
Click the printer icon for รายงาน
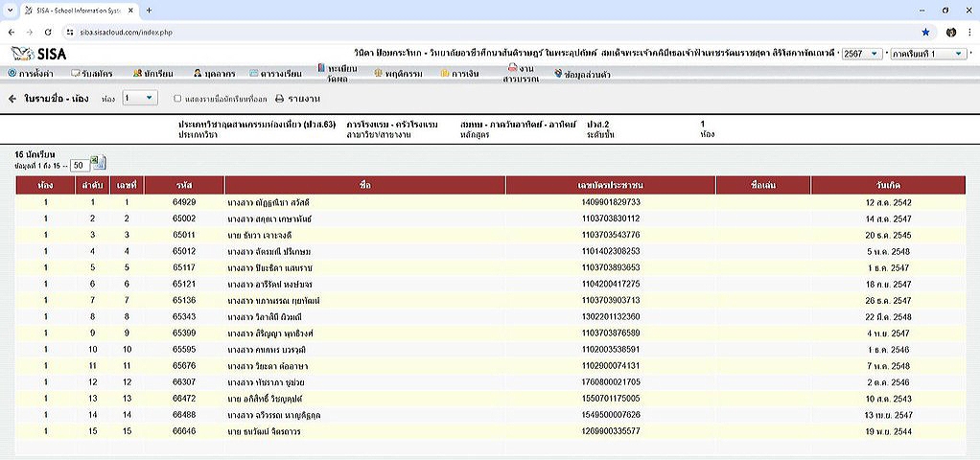coord(280,99)
